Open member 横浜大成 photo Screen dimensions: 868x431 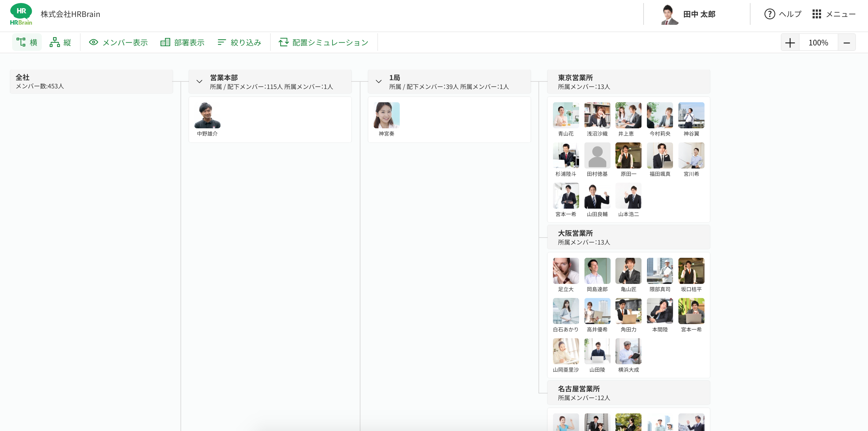coord(628,351)
